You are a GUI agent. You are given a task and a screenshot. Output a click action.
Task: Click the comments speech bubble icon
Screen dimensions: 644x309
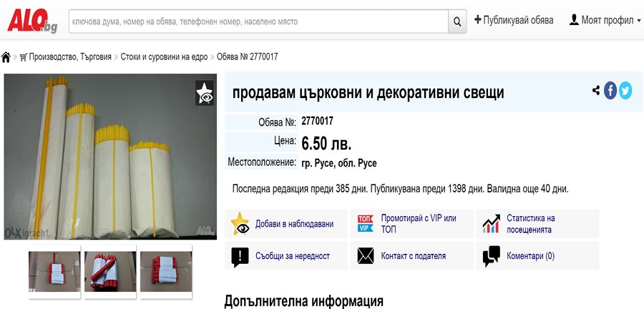tap(491, 256)
